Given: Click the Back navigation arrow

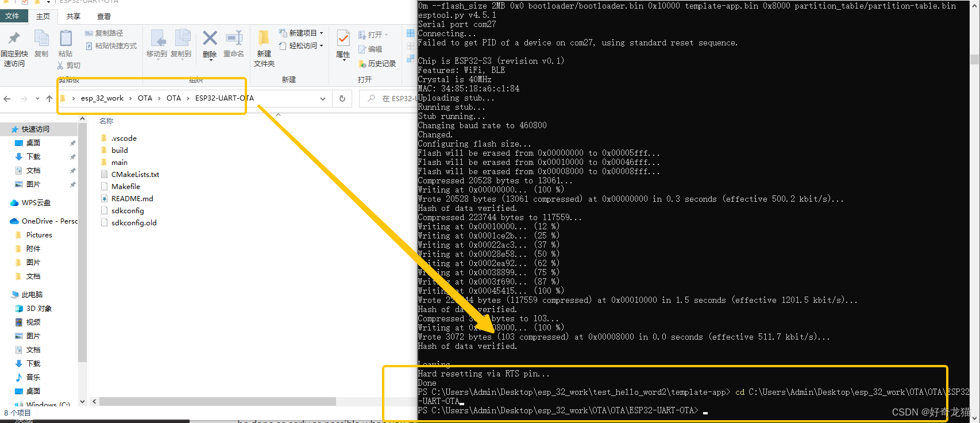Looking at the screenshot, I should point(7,99).
